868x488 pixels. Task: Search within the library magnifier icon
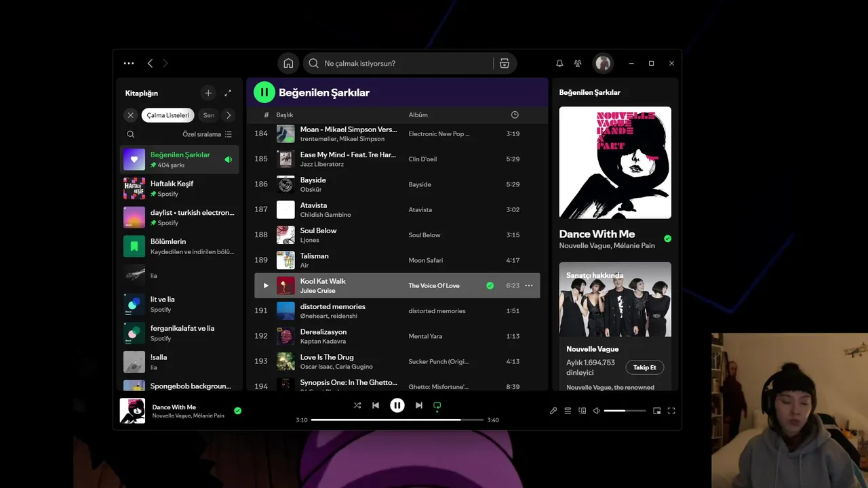[x=131, y=134]
